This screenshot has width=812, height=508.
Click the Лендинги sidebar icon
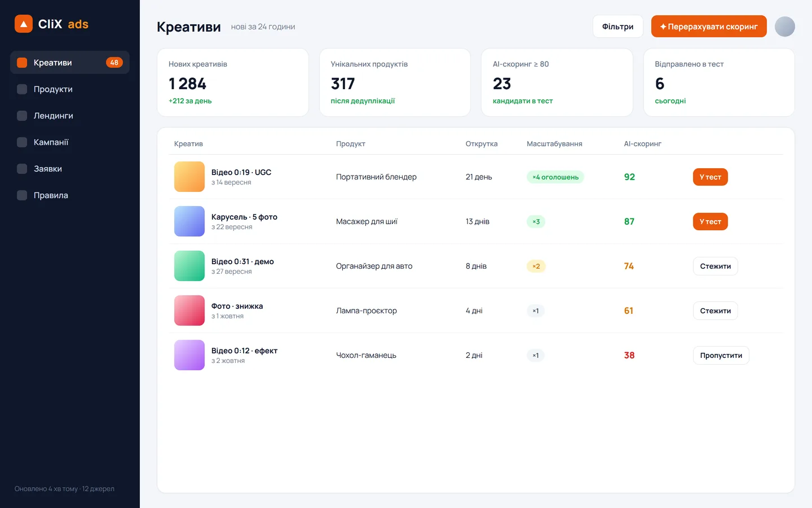coord(22,116)
